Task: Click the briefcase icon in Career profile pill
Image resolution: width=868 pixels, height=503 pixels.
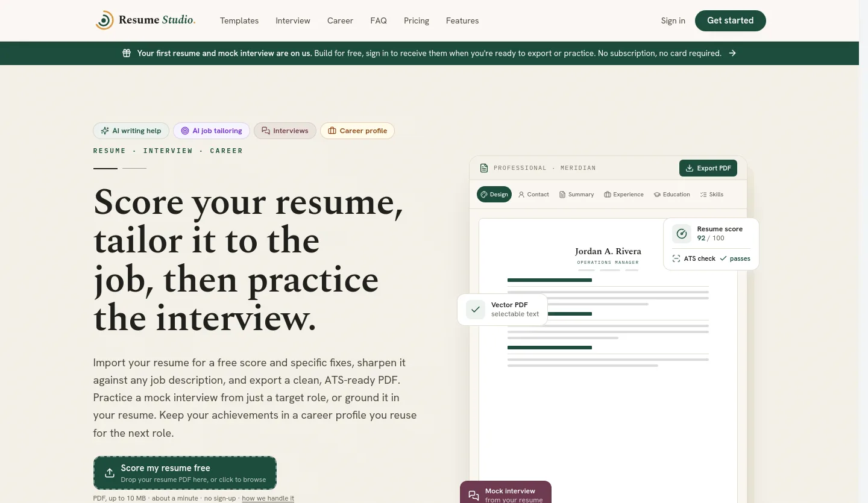Action: (332, 131)
